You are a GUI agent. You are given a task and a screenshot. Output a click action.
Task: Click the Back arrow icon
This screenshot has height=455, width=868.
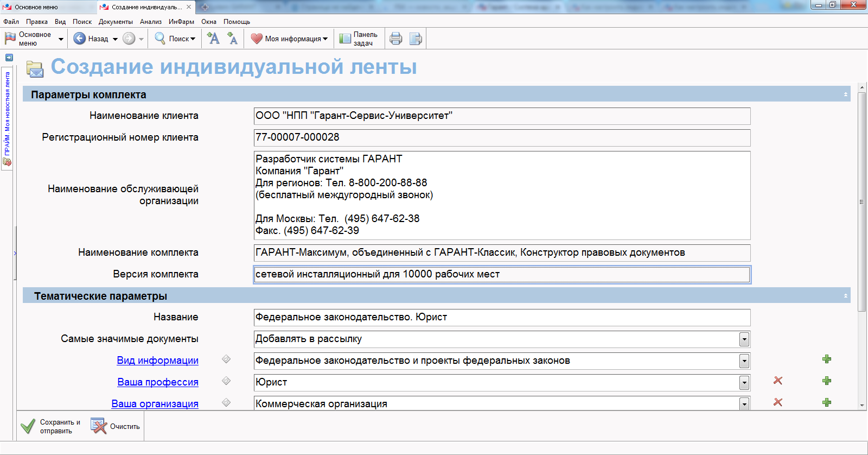pyautogui.click(x=80, y=39)
